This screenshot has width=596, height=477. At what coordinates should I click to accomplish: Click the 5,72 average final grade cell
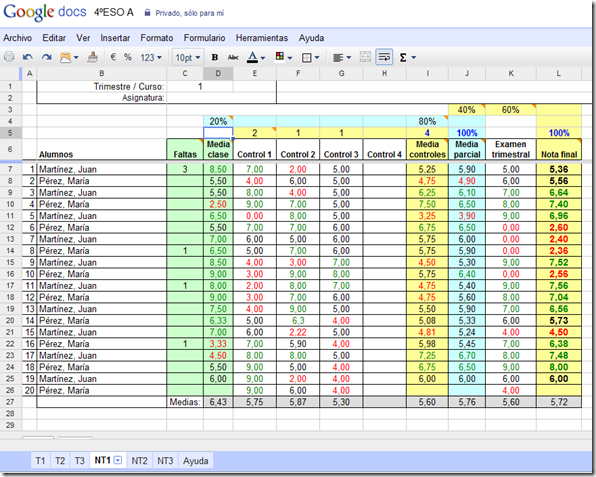(559, 402)
